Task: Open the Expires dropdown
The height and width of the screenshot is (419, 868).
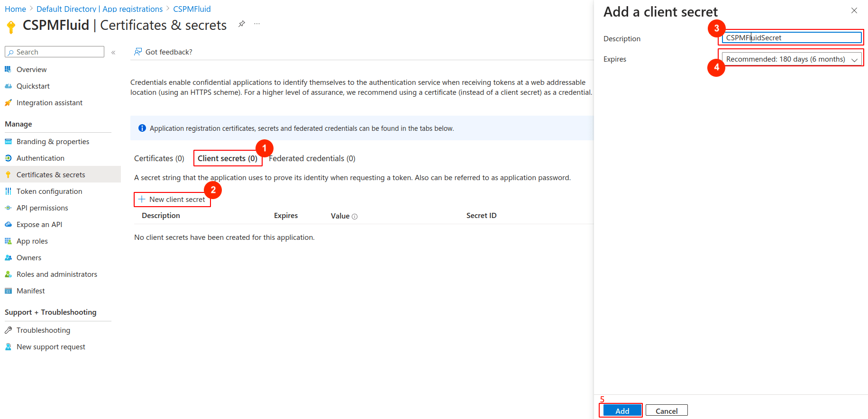Action: pyautogui.click(x=792, y=59)
